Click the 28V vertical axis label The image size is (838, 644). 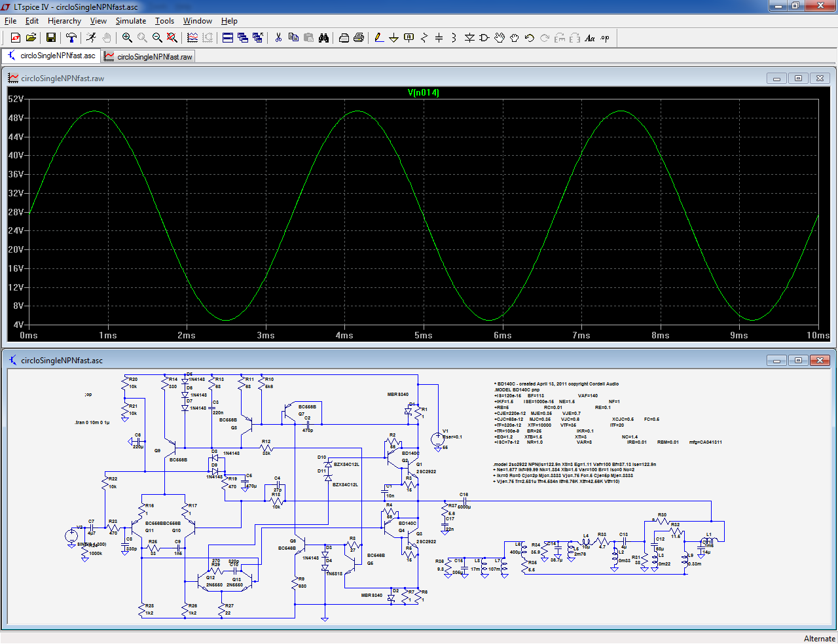click(x=16, y=212)
